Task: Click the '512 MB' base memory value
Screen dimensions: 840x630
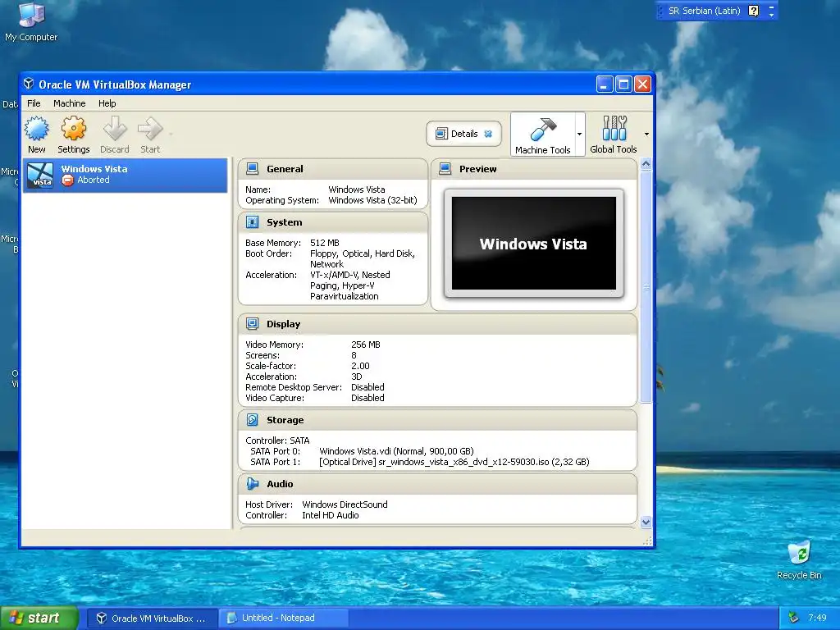Action: [325, 243]
